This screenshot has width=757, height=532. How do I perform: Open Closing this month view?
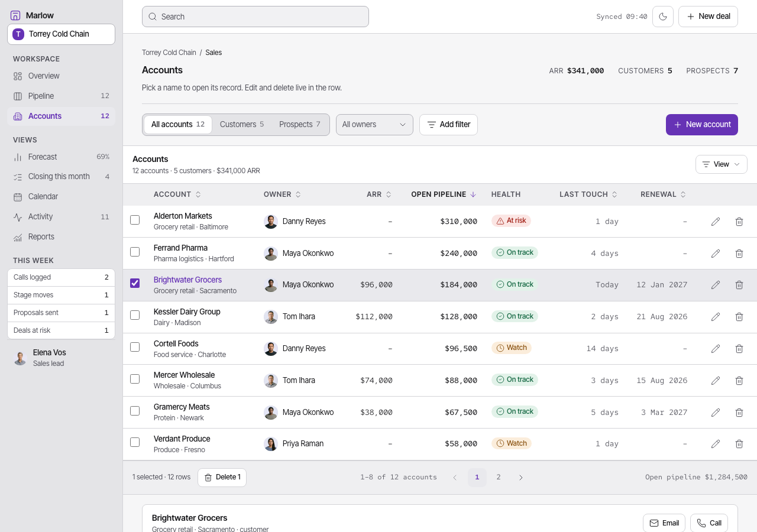[x=61, y=177]
